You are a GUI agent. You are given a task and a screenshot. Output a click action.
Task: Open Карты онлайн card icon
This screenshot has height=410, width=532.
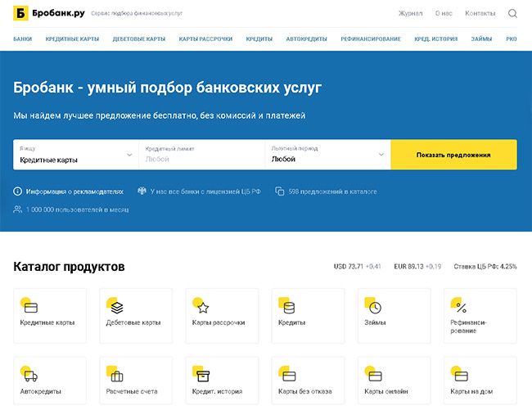point(373,374)
